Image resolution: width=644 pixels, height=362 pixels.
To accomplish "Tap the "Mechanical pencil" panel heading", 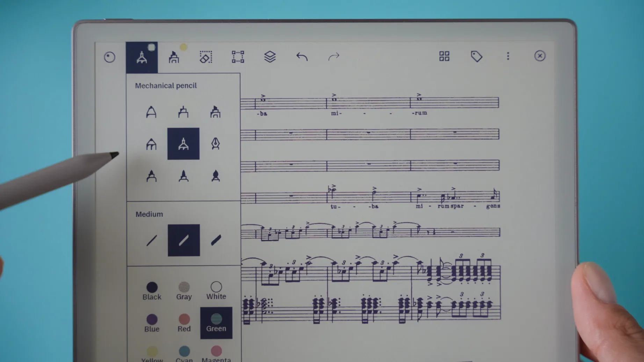I will pos(166,86).
